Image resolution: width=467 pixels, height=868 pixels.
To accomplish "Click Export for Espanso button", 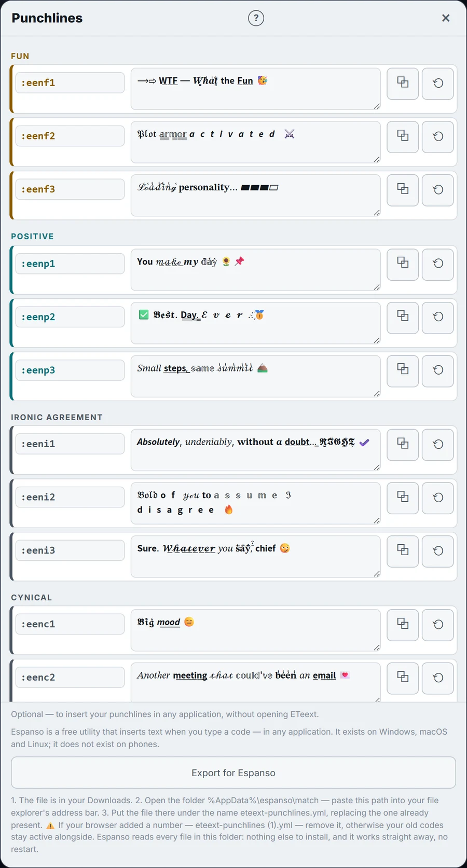I will point(233,773).
